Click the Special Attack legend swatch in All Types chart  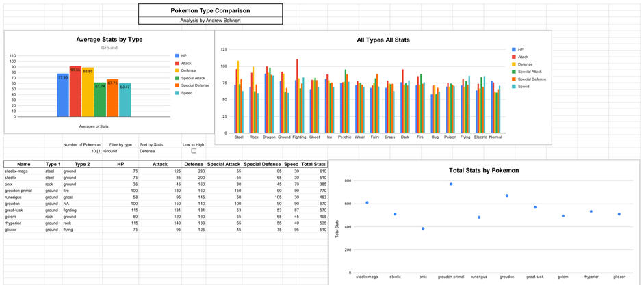click(514, 72)
